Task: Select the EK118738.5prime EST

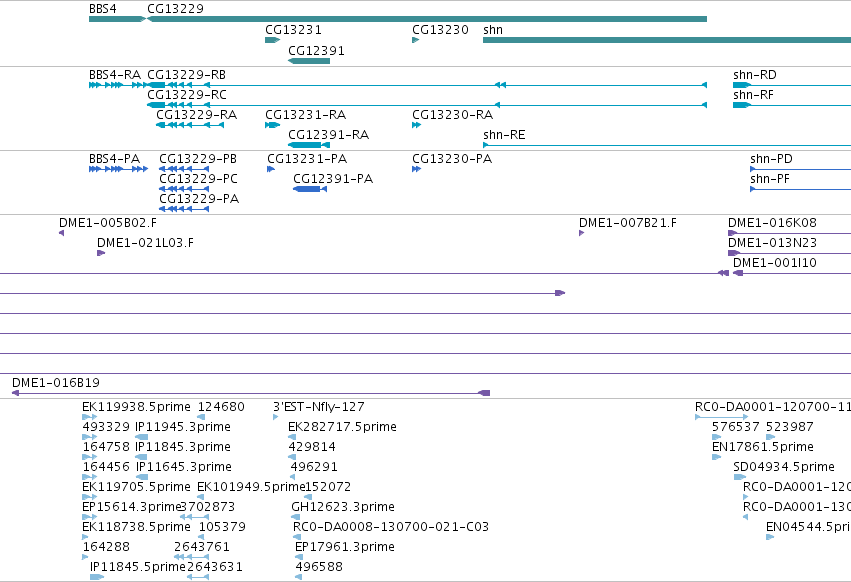Action: coord(85,537)
